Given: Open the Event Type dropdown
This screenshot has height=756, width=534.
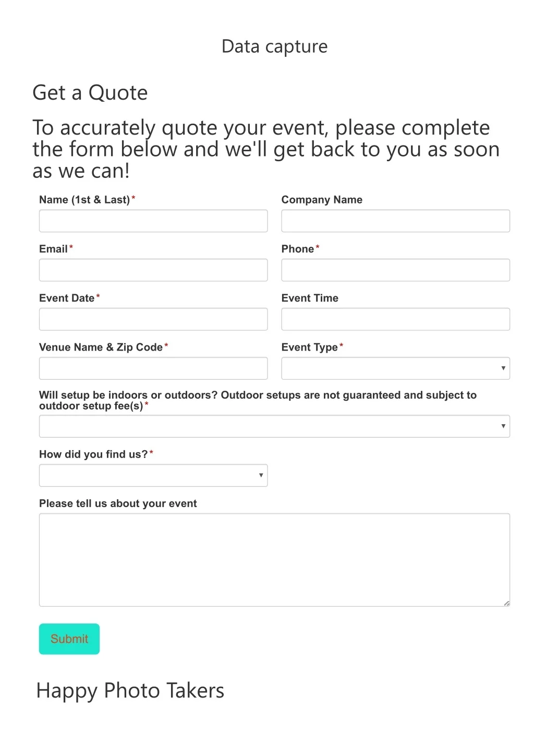Looking at the screenshot, I should tap(395, 368).
